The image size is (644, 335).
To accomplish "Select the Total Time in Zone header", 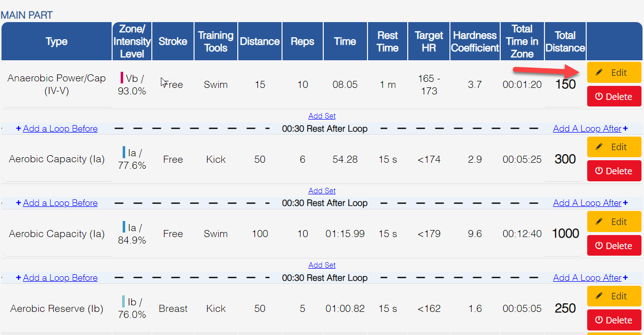I will [x=522, y=42].
